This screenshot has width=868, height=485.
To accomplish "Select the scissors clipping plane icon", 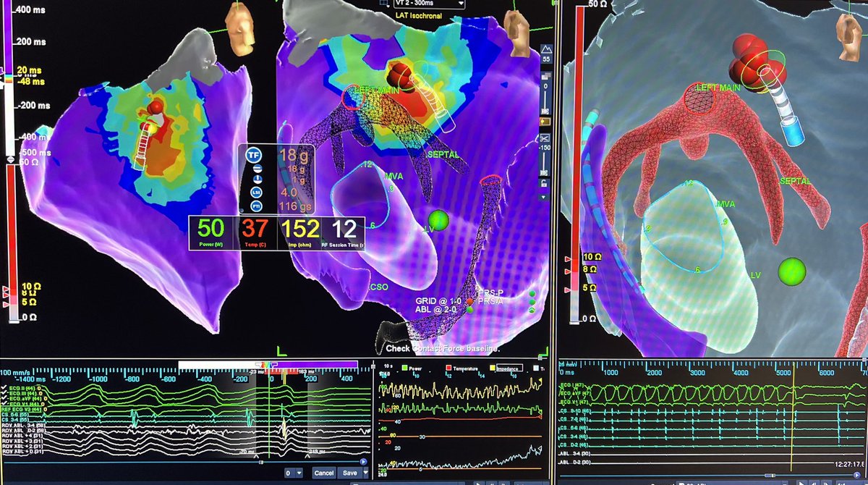I will [x=545, y=137].
